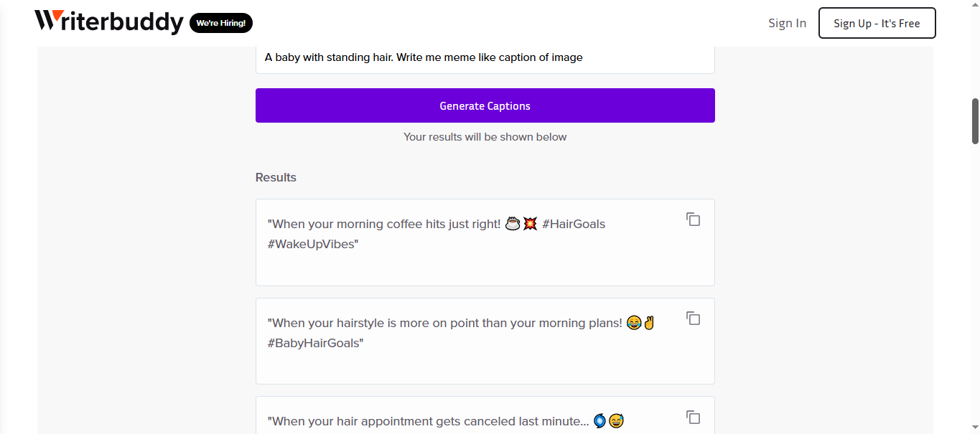Copy the hairstyle on point caption
The height and width of the screenshot is (434, 980).
point(693,318)
